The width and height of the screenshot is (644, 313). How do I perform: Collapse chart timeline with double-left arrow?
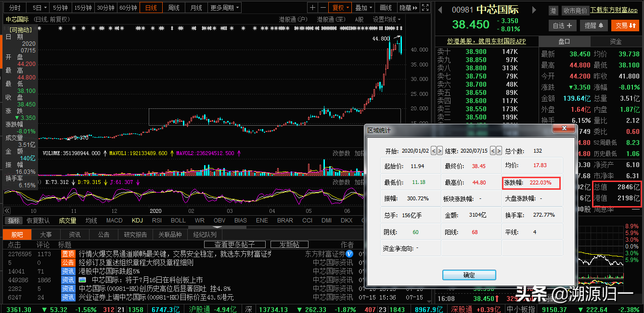coord(7,210)
